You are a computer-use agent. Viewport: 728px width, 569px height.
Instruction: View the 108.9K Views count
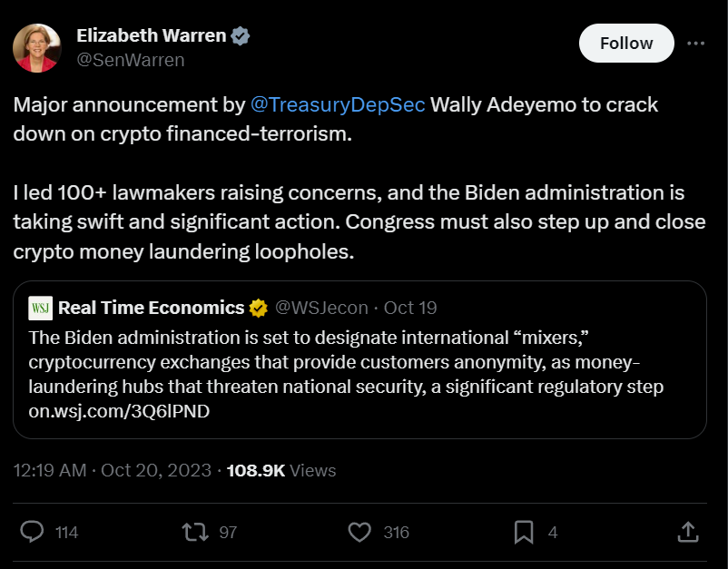point(281,470)
